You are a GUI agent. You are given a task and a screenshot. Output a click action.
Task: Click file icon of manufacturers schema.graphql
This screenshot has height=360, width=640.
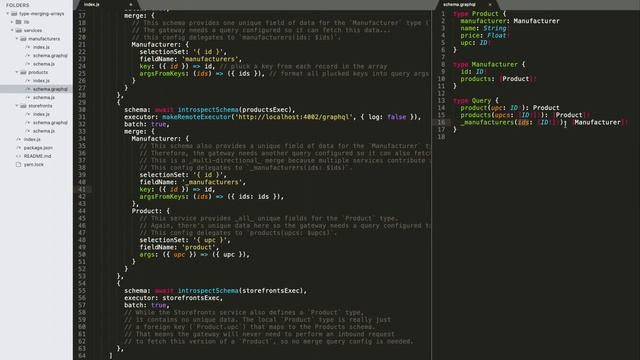point(28,56)
